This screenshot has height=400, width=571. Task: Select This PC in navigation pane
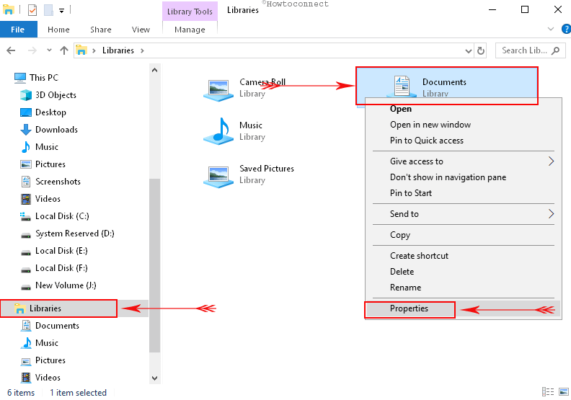tap(36, 77)
